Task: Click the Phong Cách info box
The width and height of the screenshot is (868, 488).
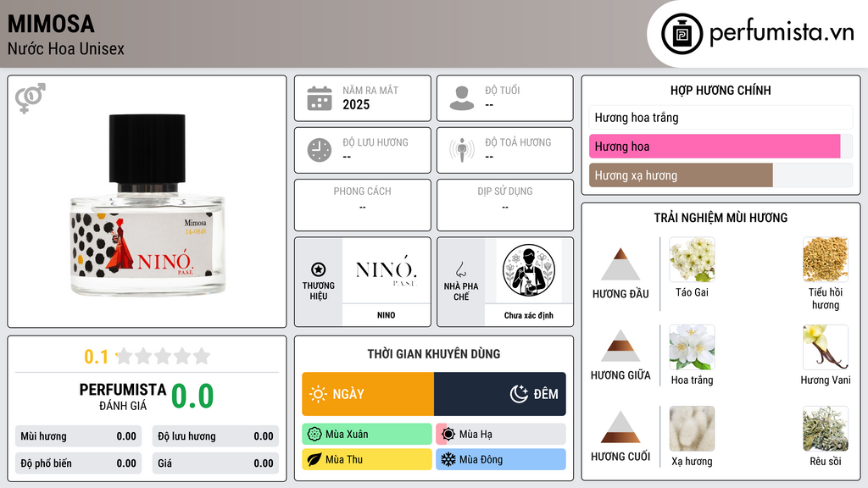Action: click(x=363, y=205)
